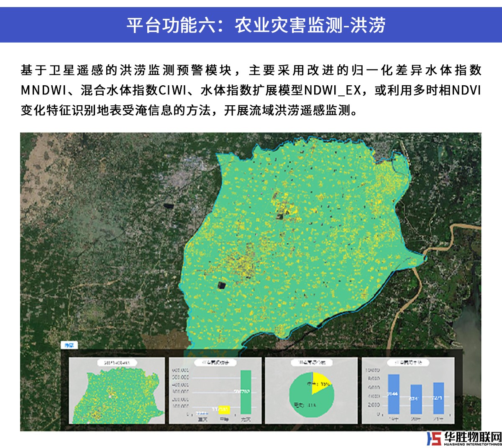Viewport: 502px width, 448px height.
Task: Select the yellow bar in the bar chart
Action: coord(224,409)
